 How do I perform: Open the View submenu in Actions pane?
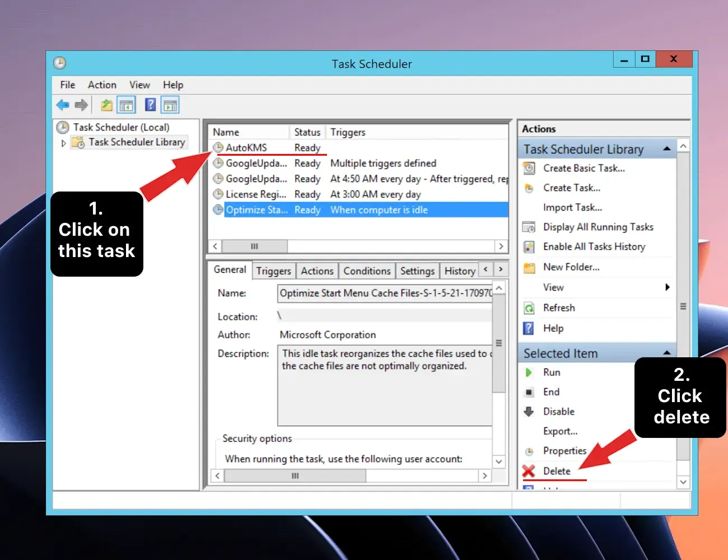(553, 287)
